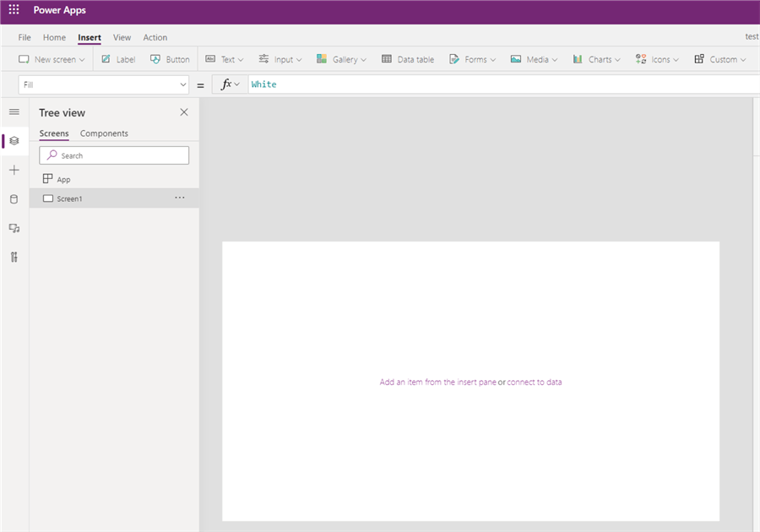
Task: Open the Custom controls dropdown
Action: (719, 59)
